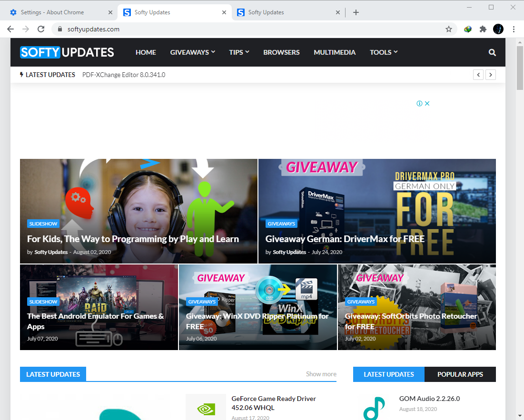Open the BROWSERS menu item

tap(281, 52)
